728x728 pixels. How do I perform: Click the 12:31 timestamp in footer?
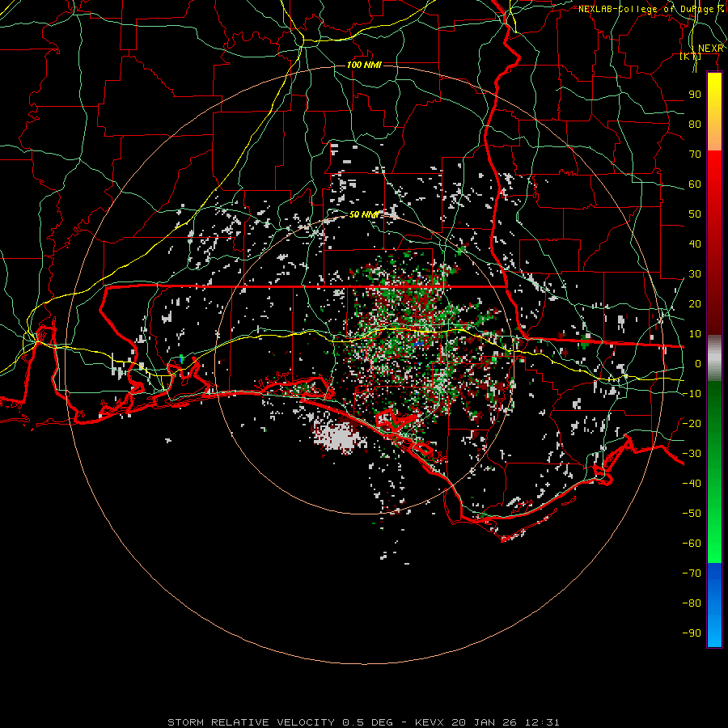pos(542,722)
